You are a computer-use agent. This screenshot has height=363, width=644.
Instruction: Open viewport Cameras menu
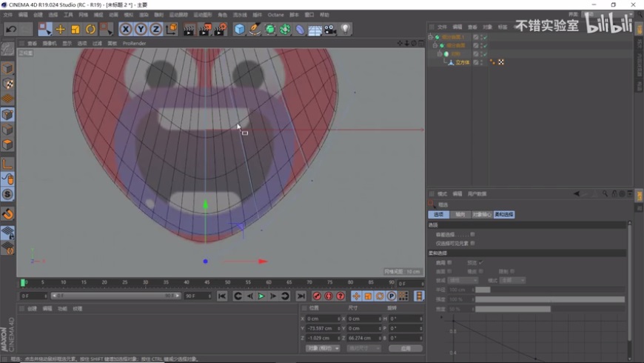pos(50,43)
